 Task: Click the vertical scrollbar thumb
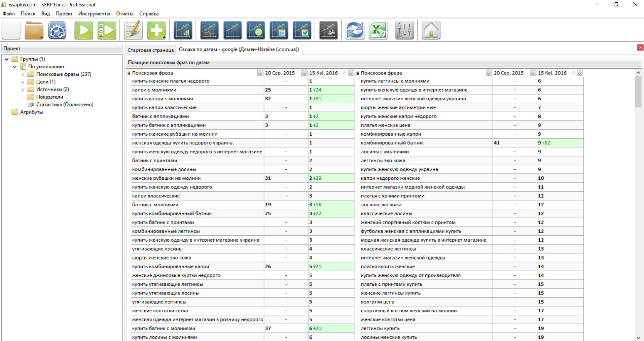pyautogui.click(x=638, y=91)
